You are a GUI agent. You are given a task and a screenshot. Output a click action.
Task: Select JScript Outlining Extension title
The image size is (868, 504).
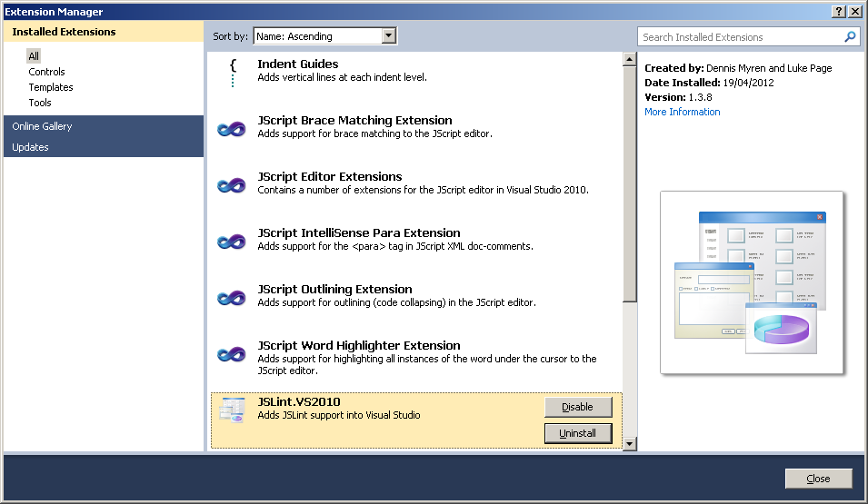334,290
